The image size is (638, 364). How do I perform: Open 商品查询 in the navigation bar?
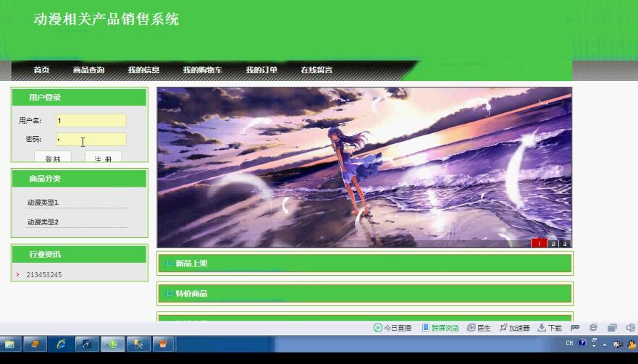click(x=88, y=70)
